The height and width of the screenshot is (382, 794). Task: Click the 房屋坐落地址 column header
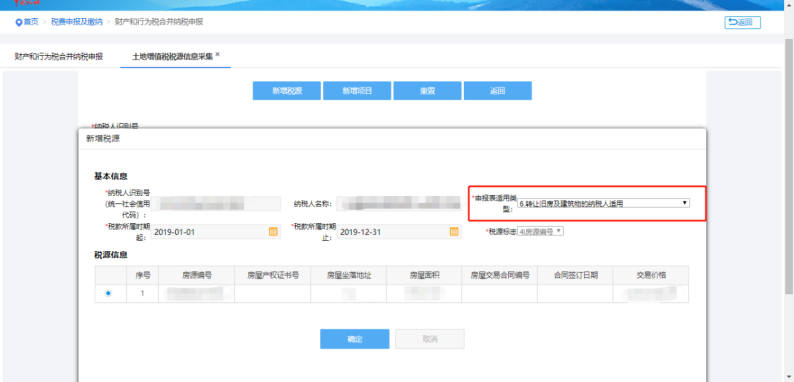click(x=348, y=275)
